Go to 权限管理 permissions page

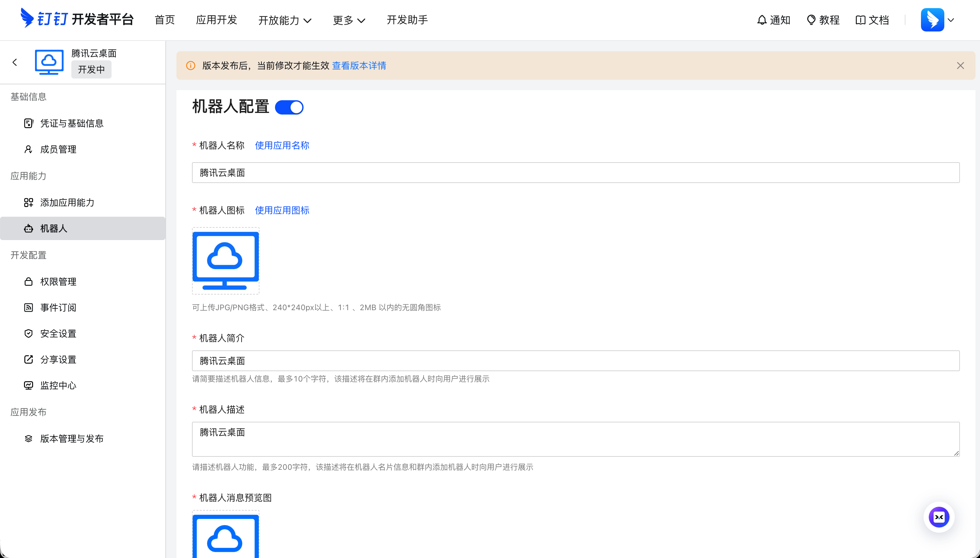pyautogui.click(x=58, y=282)
